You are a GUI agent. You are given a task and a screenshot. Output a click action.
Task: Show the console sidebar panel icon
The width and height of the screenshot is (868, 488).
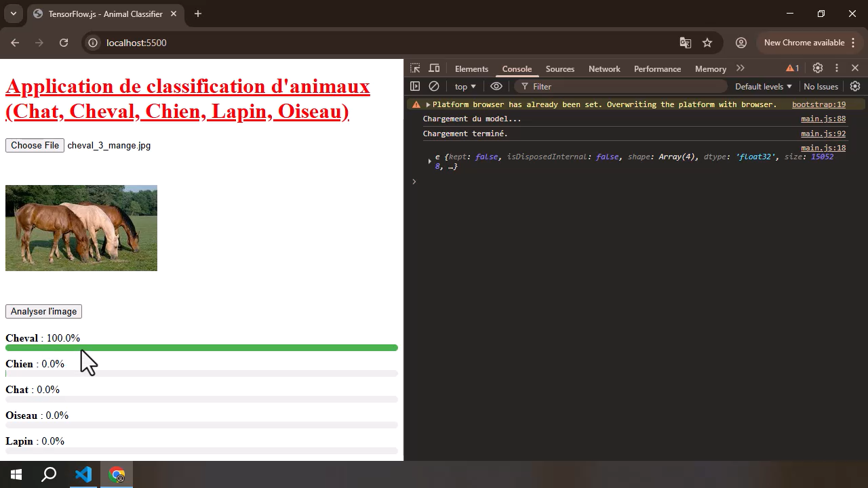[x=415, y=87]
